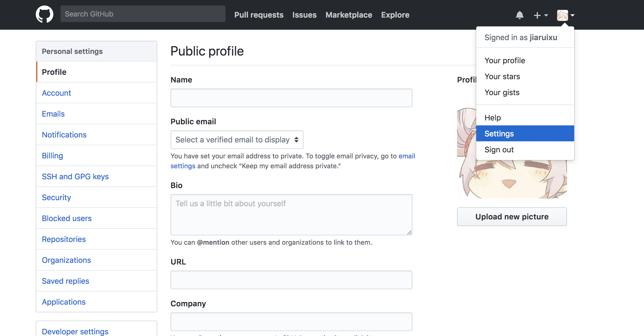This screenshot has height=336, width=644.
Task: Click into the Bio text area
Action: click(291, 215)
